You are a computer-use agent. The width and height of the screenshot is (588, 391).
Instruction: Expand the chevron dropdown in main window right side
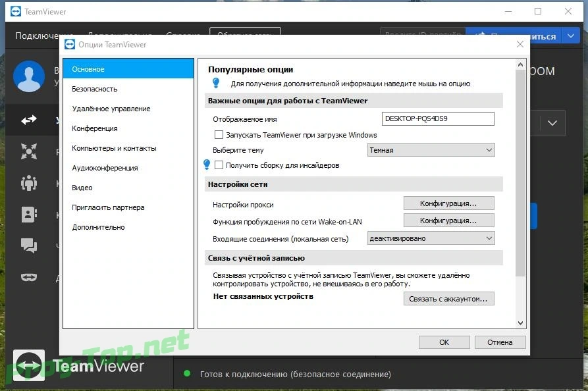(552, 123)
